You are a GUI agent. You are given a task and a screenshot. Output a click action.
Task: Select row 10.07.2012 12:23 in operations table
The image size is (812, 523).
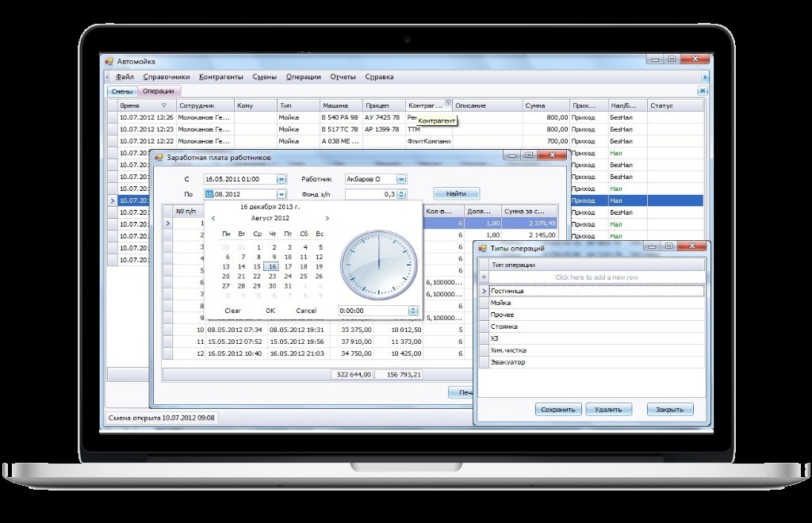point(405,129)
